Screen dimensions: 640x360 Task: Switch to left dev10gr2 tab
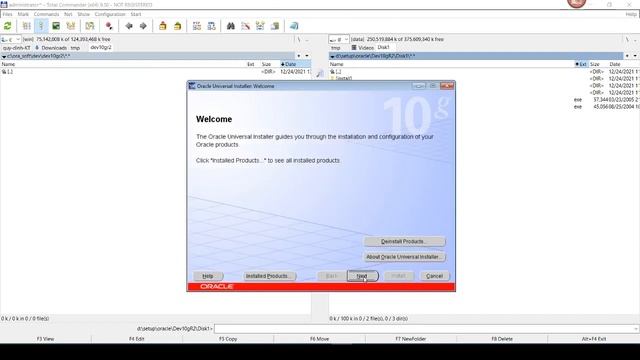(x=101, y=47)
